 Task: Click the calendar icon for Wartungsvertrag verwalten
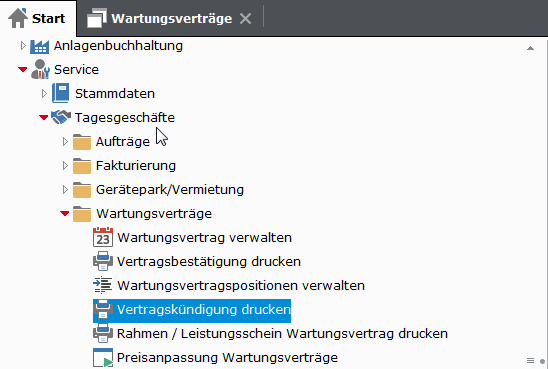pyautogui.click(x=103, y=237)
